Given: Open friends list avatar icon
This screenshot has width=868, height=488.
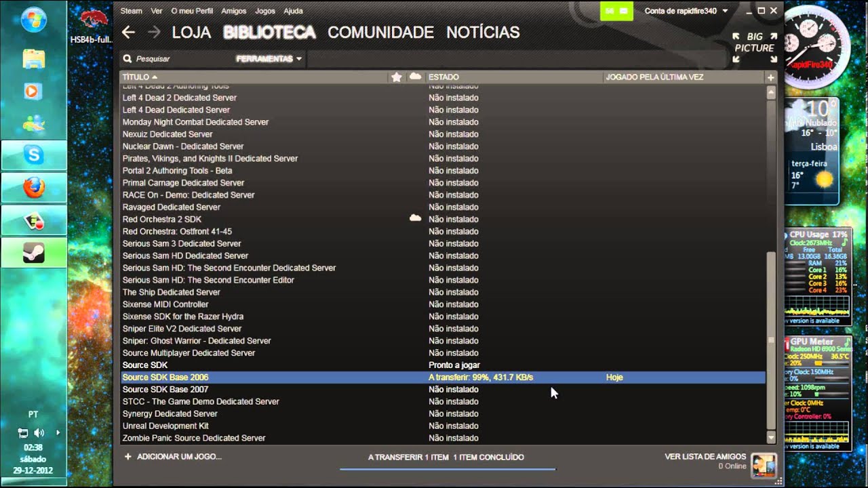Looking at the screenshot, I should pos(764,464).
